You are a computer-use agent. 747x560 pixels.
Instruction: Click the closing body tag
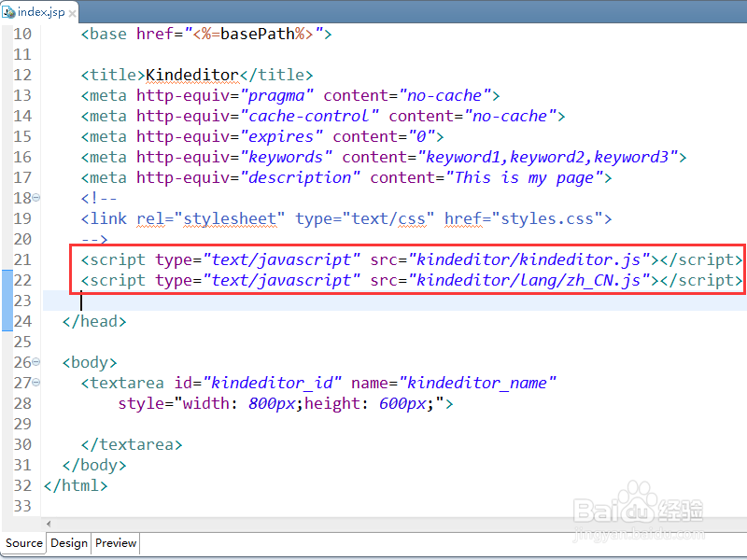(94, 465)
